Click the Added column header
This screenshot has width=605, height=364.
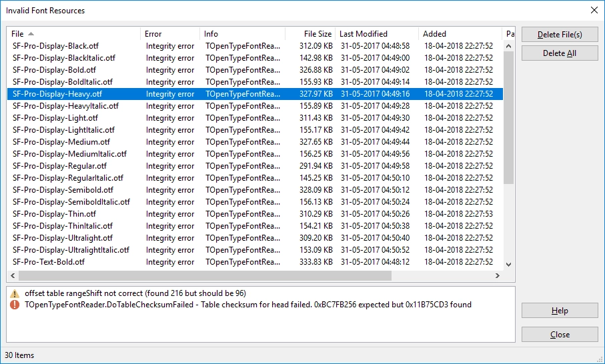point(435,34)
